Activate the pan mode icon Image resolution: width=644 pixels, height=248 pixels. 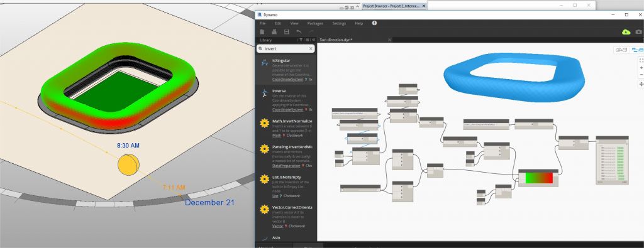(x=641, y=84)
